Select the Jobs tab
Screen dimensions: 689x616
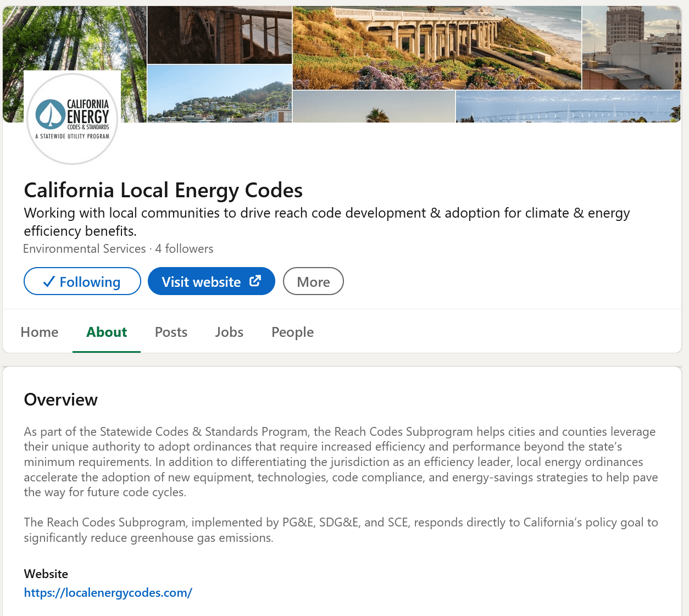coord(229,332)
